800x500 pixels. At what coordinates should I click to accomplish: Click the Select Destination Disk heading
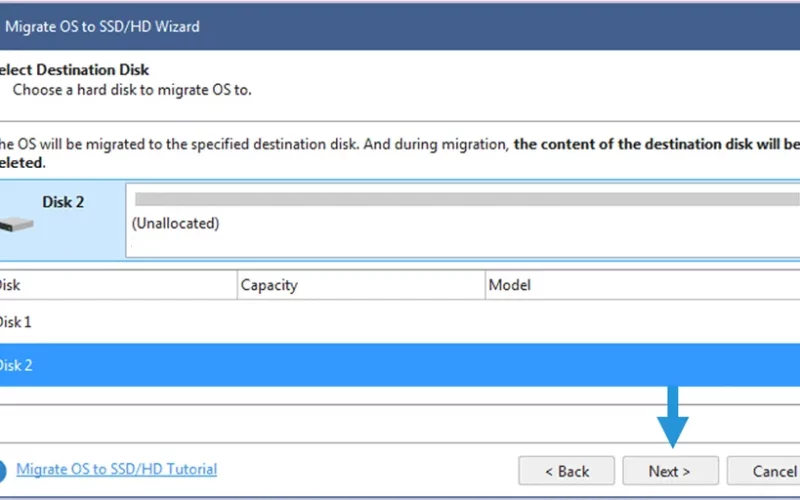(74, 69)
